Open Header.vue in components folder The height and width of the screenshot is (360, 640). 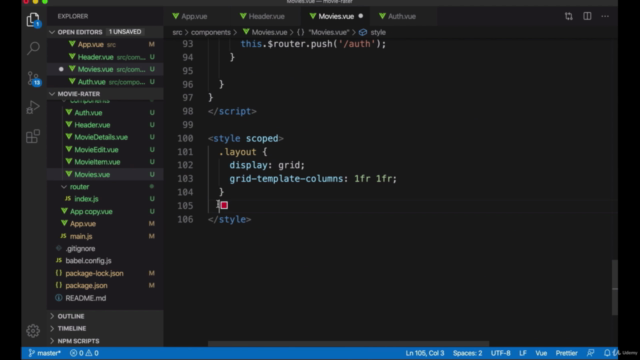(105, 125)
